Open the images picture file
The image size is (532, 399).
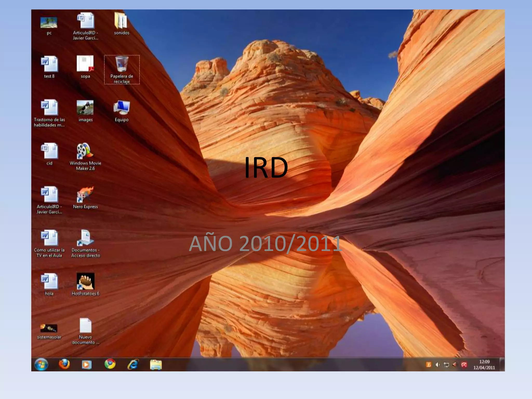[85, 108]
